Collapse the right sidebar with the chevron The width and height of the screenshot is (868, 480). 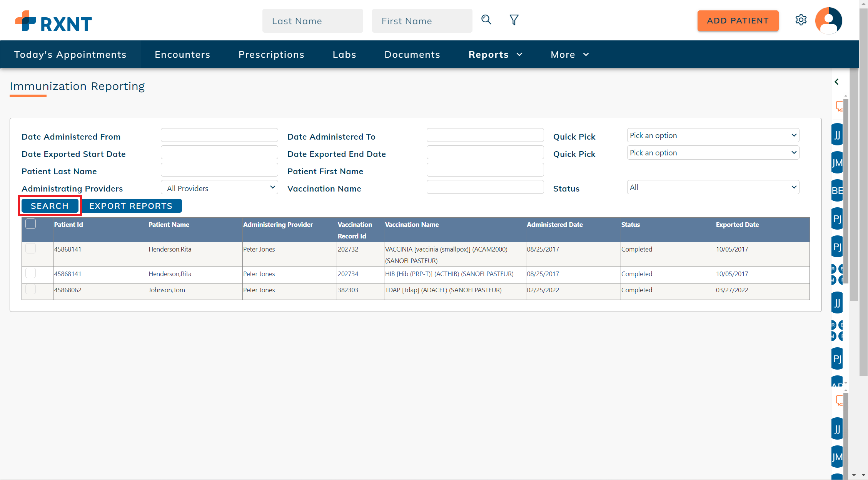click(x=837, y=82)
